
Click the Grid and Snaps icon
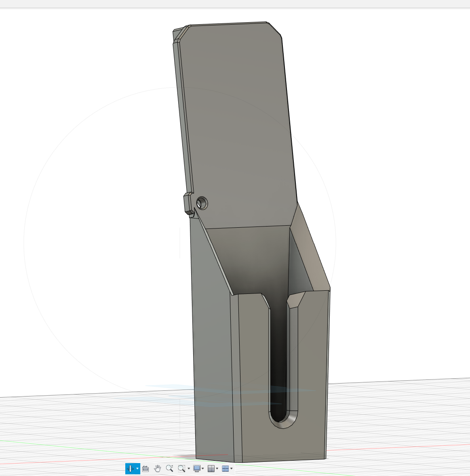click(211, 469)
